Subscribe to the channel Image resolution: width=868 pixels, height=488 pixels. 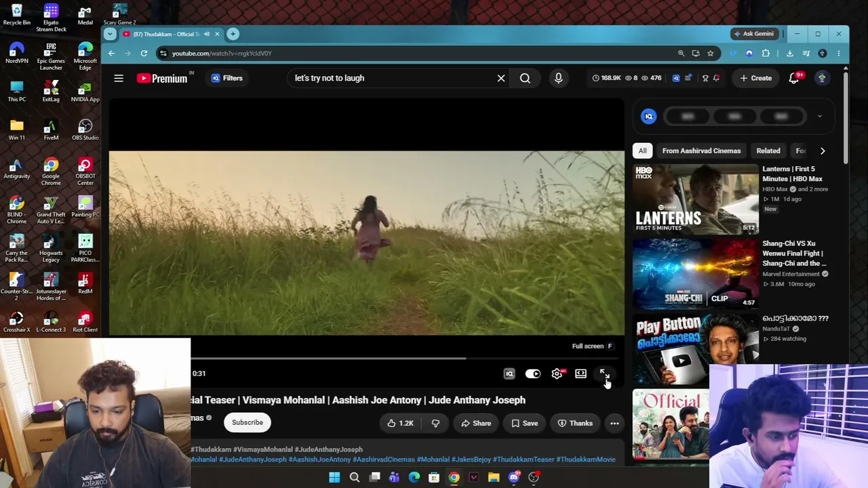tap(248, 422)
